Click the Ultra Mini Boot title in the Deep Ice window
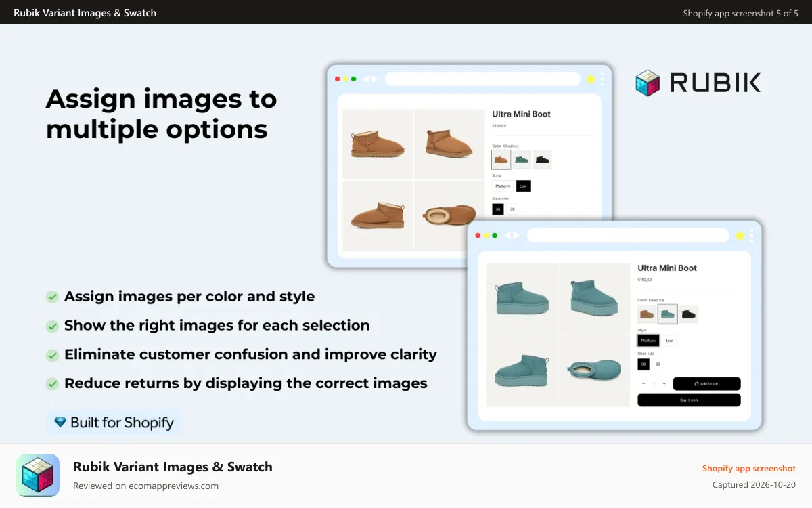812x508 pixels. pos(667,268)
